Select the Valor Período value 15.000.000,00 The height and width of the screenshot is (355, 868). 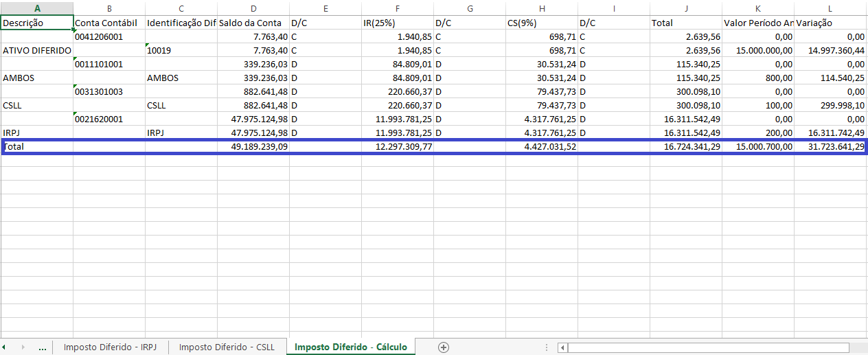pos(758,50)
